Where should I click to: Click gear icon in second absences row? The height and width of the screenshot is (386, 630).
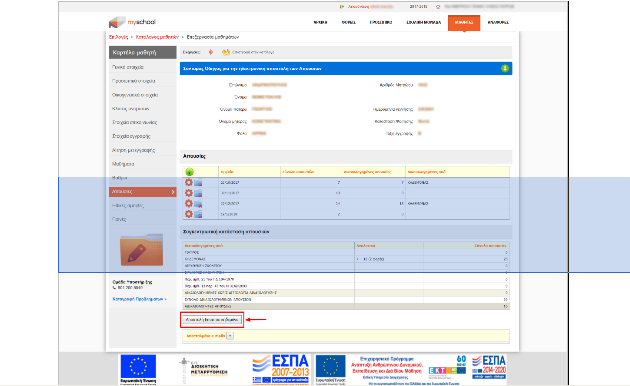(188, 193)
